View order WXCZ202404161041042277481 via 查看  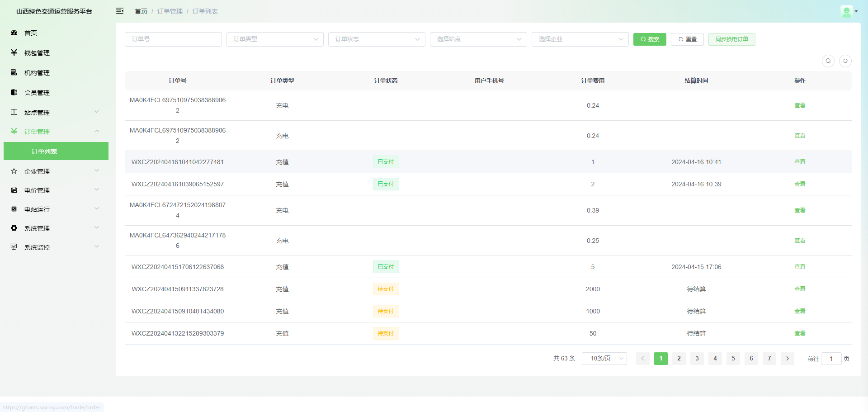pyautogui.click(x=800, y=162)
